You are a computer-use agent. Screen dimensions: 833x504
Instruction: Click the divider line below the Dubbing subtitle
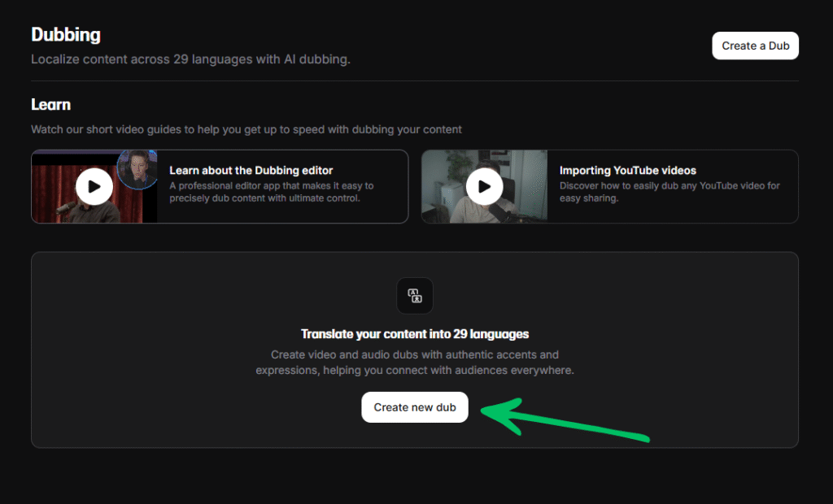tap(415, 80)
